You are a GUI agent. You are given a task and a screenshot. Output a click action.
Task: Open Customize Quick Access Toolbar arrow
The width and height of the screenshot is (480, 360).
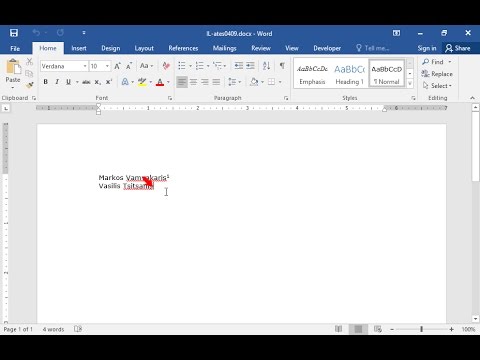(84, 33)
